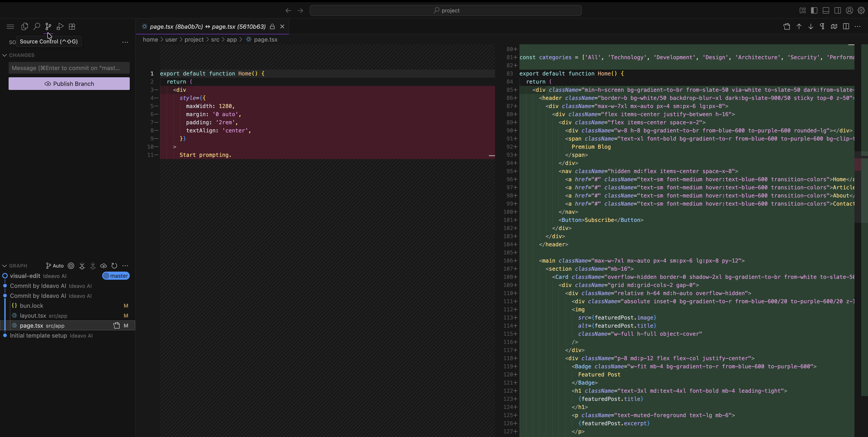This screenshot has width=868, height=437.
Task: Toggle primary side bar visibility
Action: click(814, 10)
